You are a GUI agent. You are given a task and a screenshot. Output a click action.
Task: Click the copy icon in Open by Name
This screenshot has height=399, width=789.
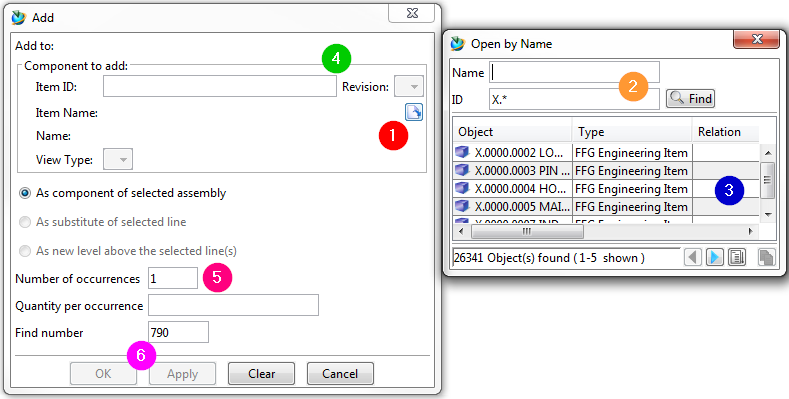[766, 258]
